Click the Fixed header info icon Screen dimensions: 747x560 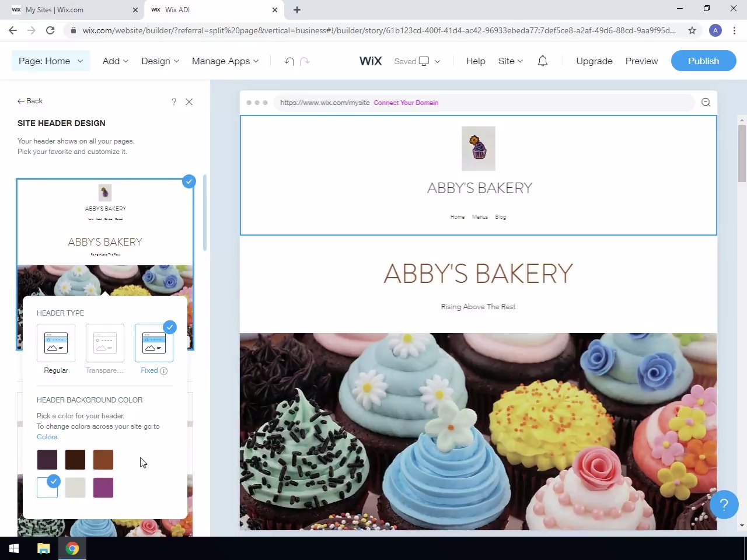click(164, 371)
